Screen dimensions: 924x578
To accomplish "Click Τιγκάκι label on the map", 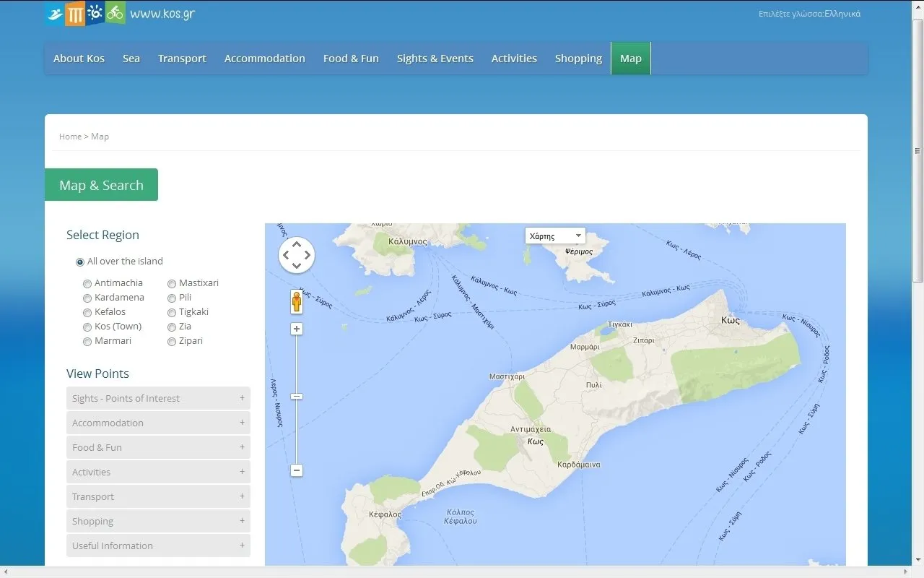I will [x=620, y=324].
